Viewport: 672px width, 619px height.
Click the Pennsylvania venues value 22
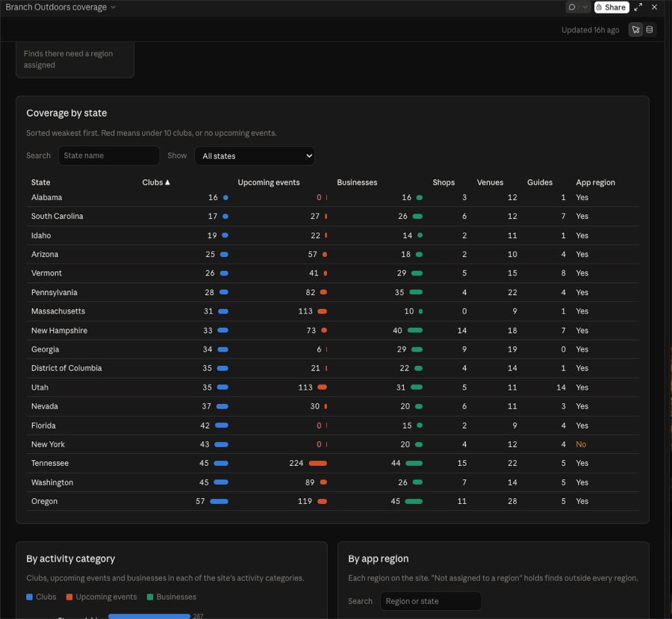(512, 293)
